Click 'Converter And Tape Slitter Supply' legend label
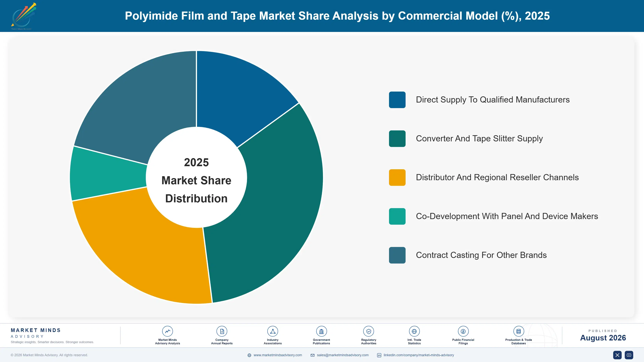Screen dimensions: 644x362 [x=479, y=138]
